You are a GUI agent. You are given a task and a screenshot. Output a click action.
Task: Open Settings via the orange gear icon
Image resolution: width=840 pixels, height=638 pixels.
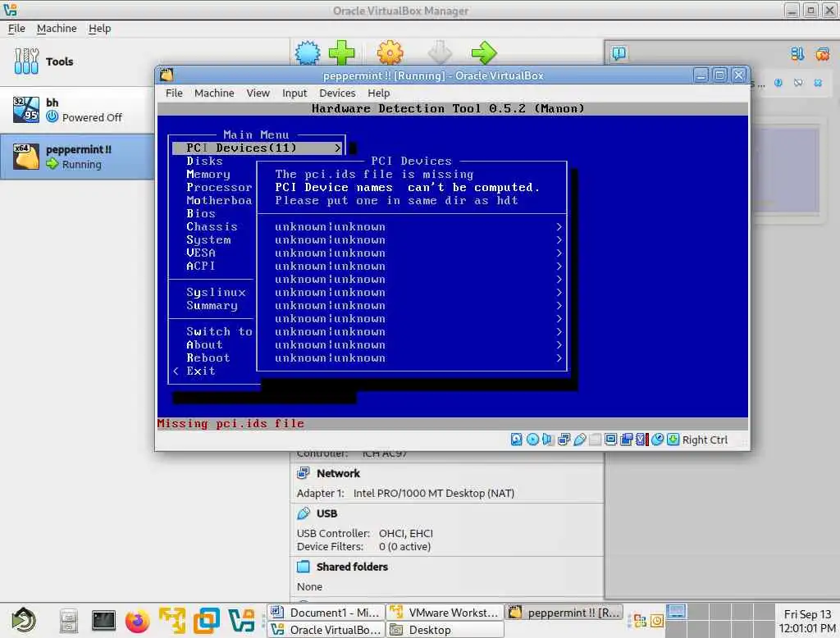(390, 53)
